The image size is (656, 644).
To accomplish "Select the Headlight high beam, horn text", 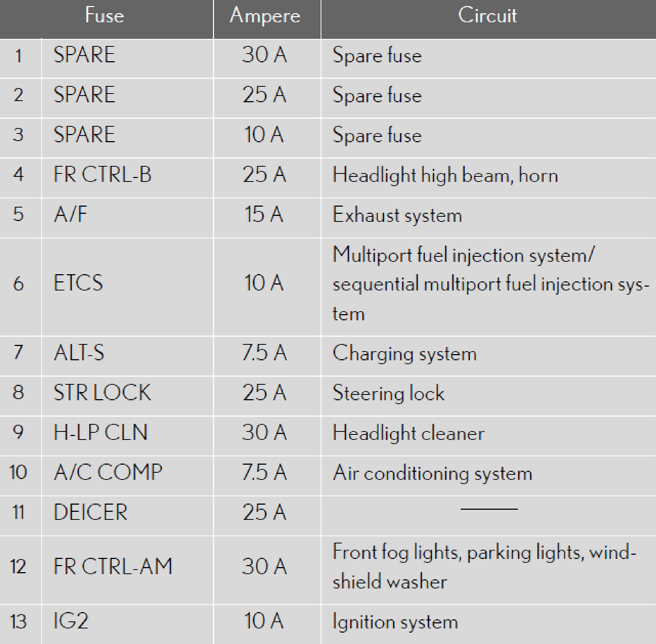I will coord(445,175).
